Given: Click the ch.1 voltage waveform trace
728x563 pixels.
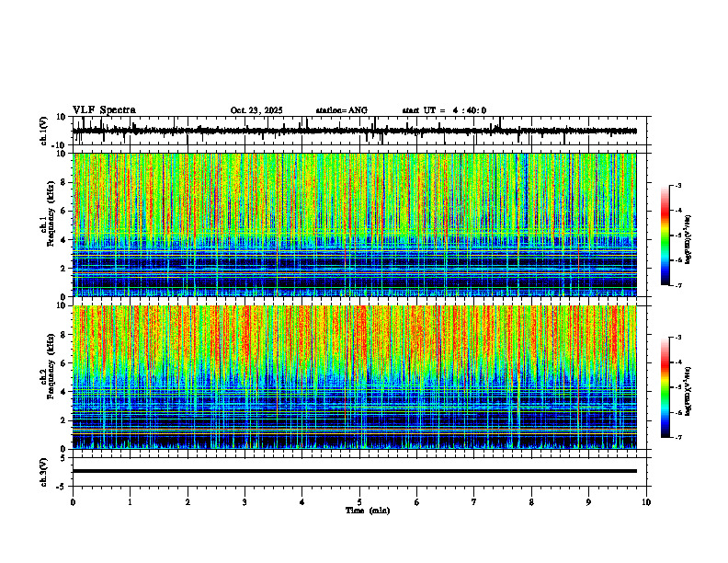Looking at the screenshot, I should pyautogui.click(x=354, y=131).
